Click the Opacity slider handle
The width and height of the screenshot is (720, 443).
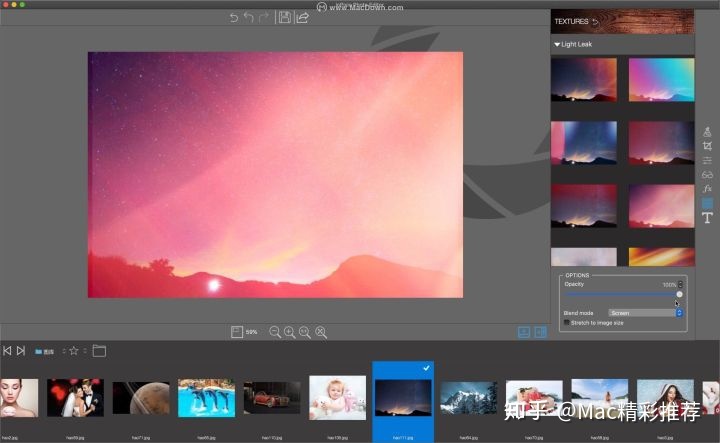pos(679,295)
